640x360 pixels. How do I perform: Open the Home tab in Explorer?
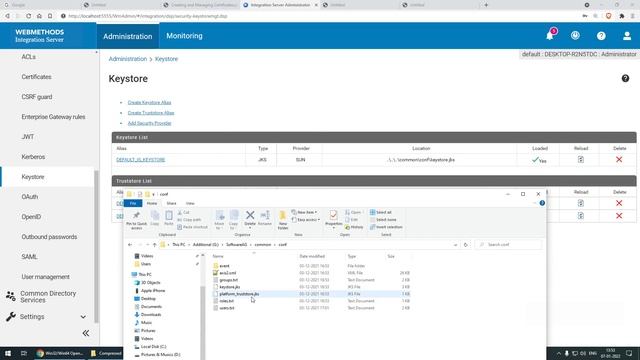click(x=152, y=203)
